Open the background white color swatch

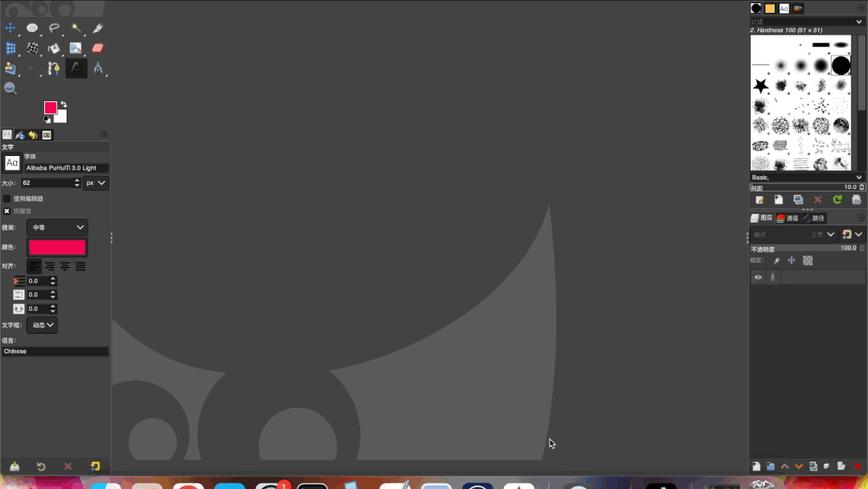(x=61, y=117)
